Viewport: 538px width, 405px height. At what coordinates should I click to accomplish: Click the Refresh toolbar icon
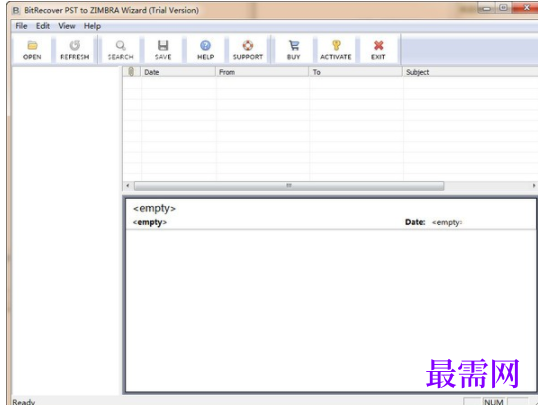(x=74, y=50)
